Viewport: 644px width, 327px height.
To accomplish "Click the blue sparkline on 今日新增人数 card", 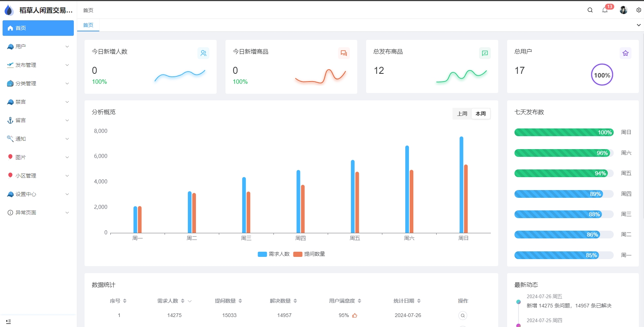I will pos(180,75).
